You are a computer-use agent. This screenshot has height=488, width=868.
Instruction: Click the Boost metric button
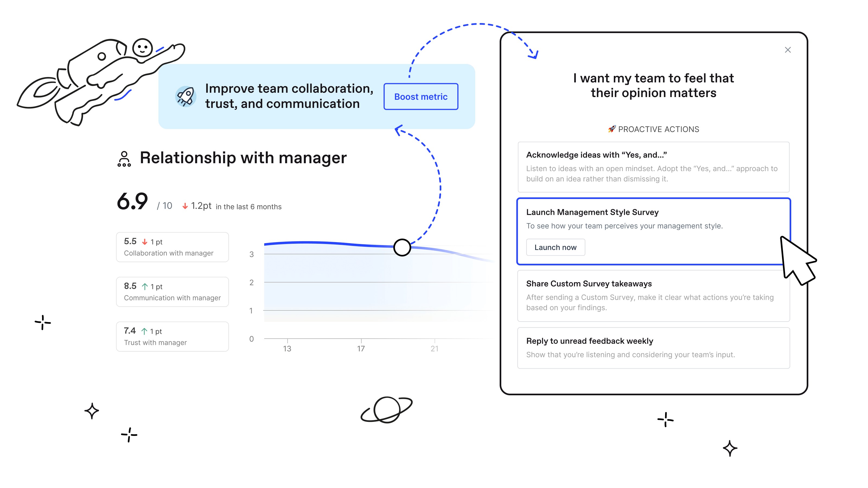click(x=422, y=97)
